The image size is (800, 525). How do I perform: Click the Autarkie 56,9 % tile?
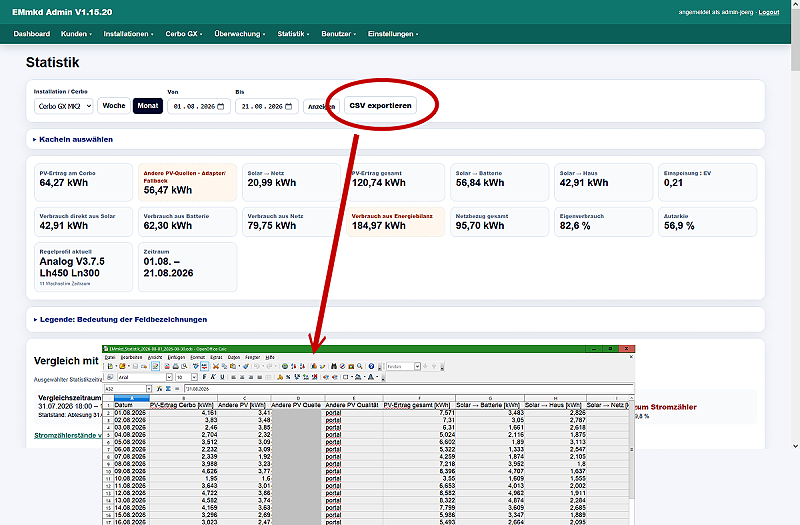click(x=708, y=221)
